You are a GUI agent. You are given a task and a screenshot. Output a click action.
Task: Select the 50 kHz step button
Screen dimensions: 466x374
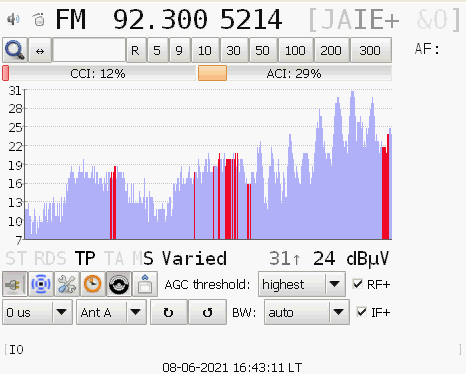coord(263,50)
